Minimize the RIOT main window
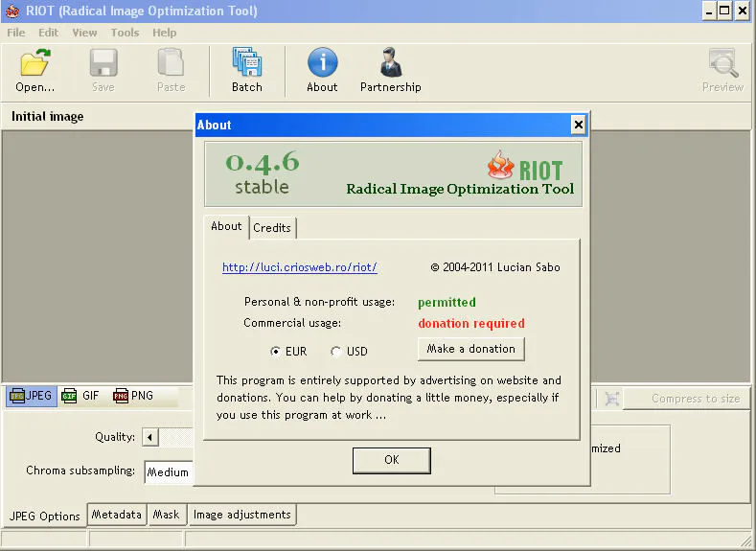This screenshot has height=551, width=756. [709, 11]
